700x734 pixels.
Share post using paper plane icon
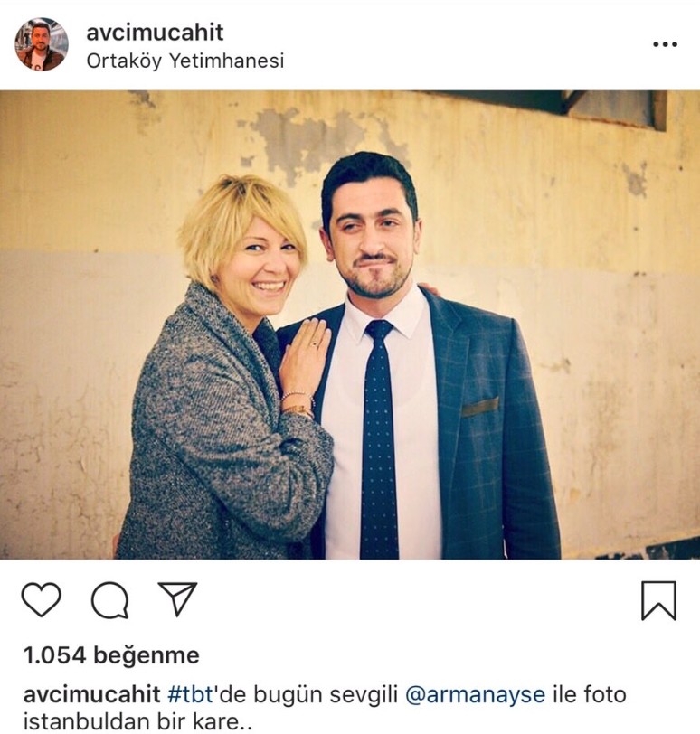[178, 598]
